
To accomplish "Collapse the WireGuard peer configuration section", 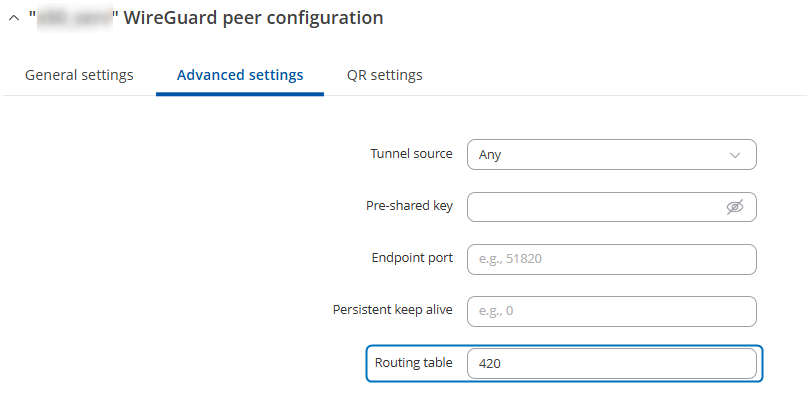I will pos(14,18).
